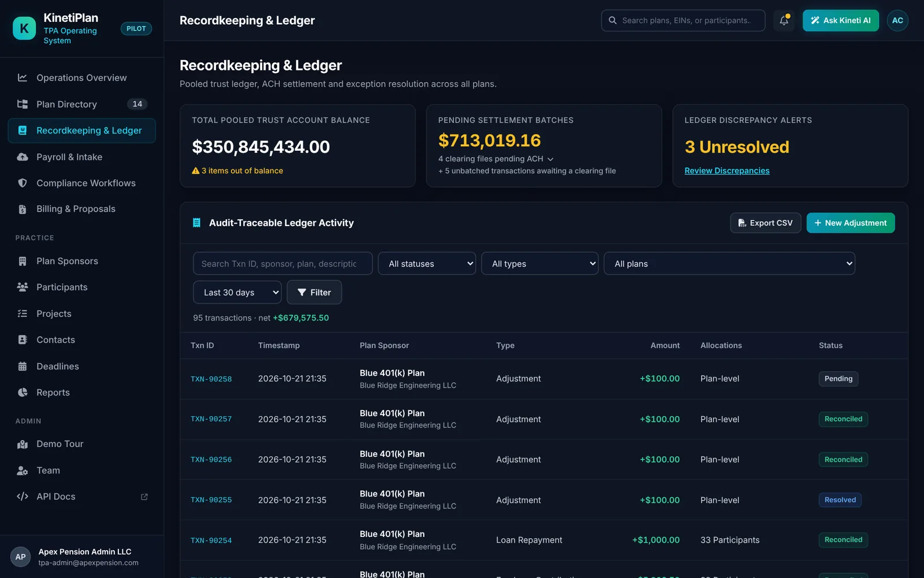Open notifications bell icon
The image size is (924, 578).
click(784, 20)
